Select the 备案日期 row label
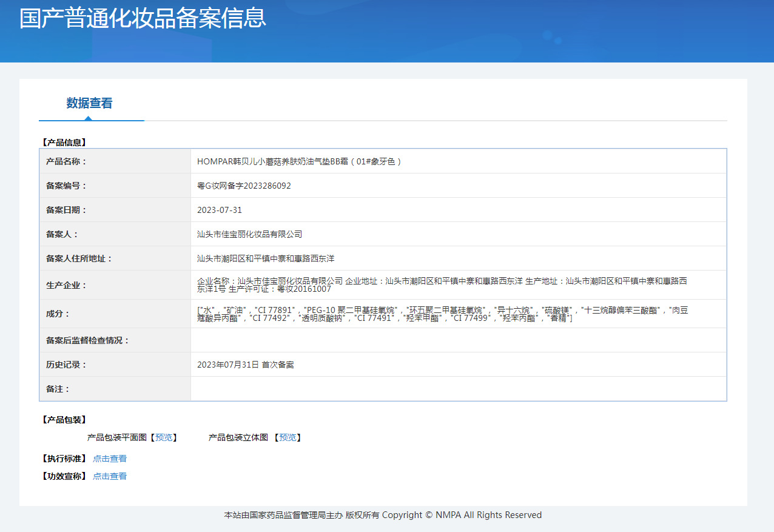 click(x=67, y=210)
